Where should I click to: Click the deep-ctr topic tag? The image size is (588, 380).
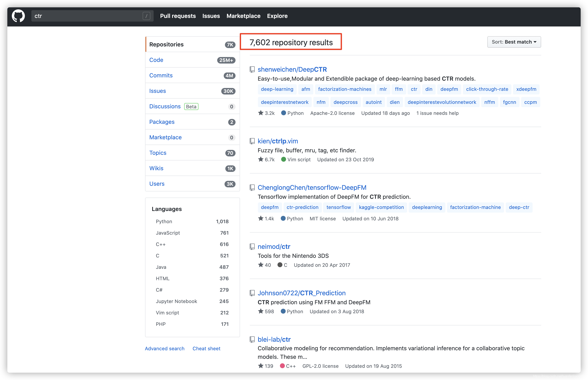[519, 207]
